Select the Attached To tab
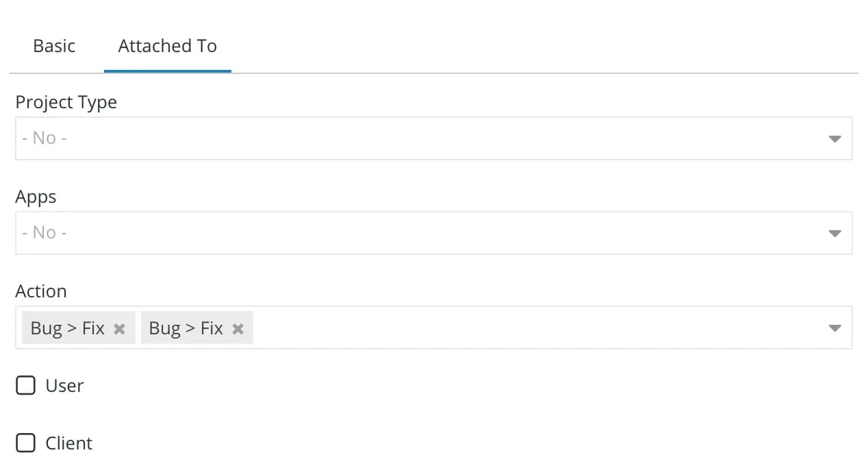Viewport: 868px width, 470px height. [x=168, y=46]
